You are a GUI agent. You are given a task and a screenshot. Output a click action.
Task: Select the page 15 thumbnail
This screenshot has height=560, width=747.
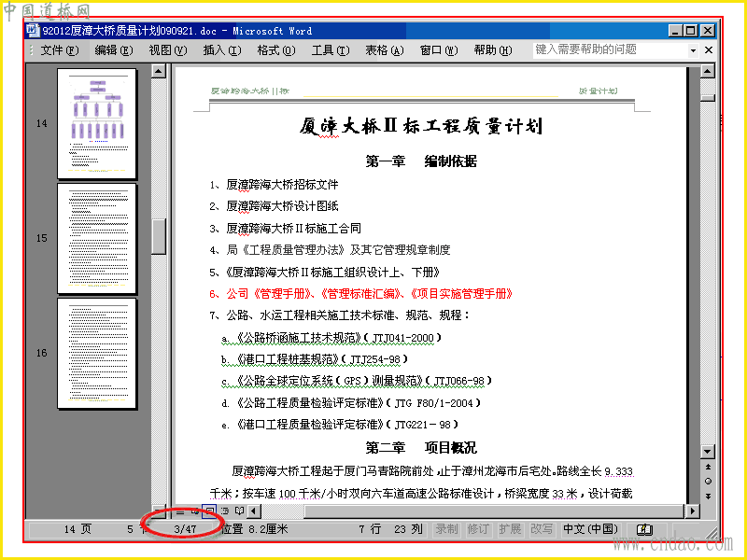click(x=97, y=238)
